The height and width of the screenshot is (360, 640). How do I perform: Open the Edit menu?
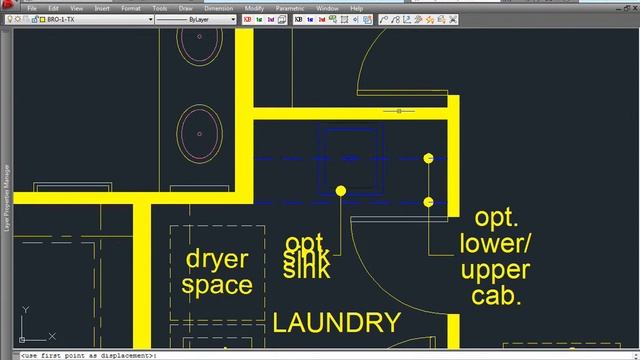click(x=53, y=8)
